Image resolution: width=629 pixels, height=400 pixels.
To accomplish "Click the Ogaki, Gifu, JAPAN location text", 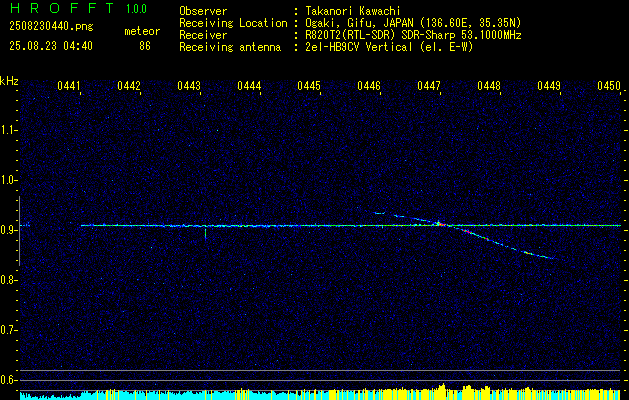I will pyautogui.click(x=413, y=23).
